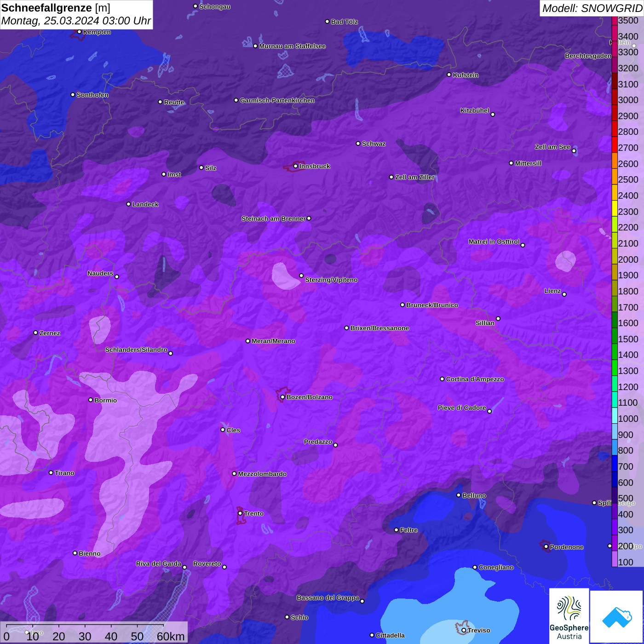Click the "Pieve di Cadore" label
This screenshot has width=644, height=644.
point(462,408)
